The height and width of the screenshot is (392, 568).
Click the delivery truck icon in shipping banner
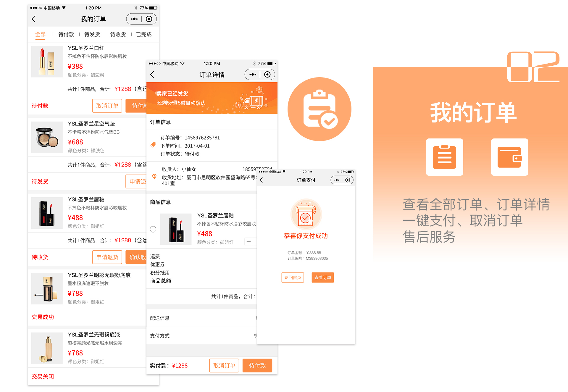tap(252, 102)
